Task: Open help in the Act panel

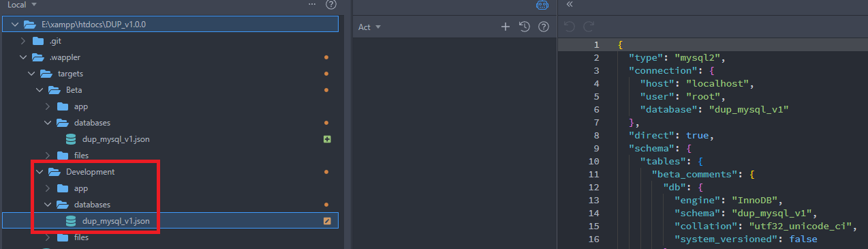Action: 544,27
